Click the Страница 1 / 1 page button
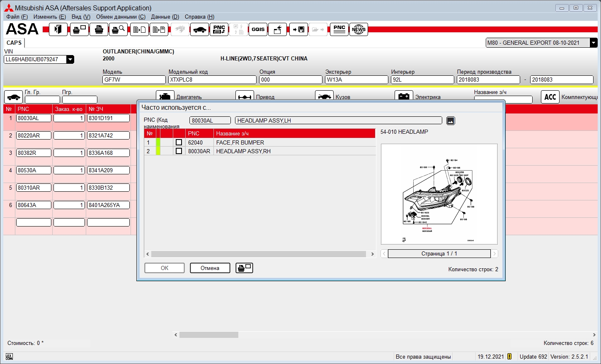This screenshot has width=601, height=364. click(439, 253)
